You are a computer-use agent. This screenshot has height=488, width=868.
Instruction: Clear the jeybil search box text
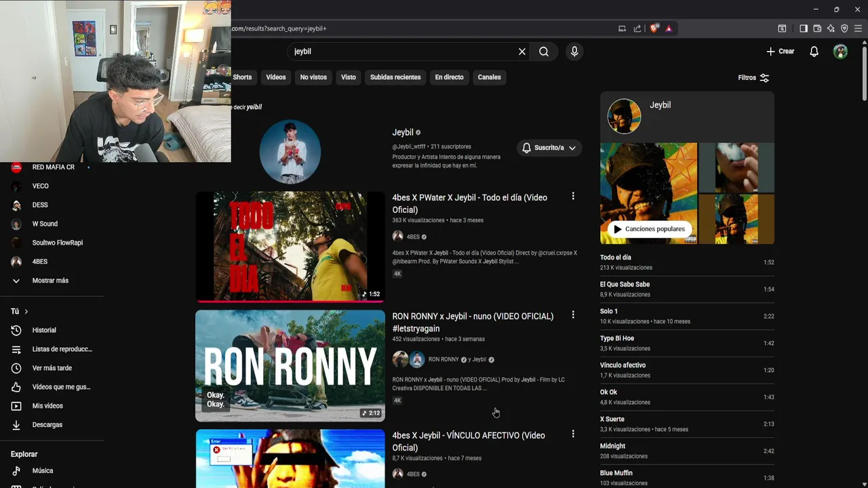click(522, 52)
